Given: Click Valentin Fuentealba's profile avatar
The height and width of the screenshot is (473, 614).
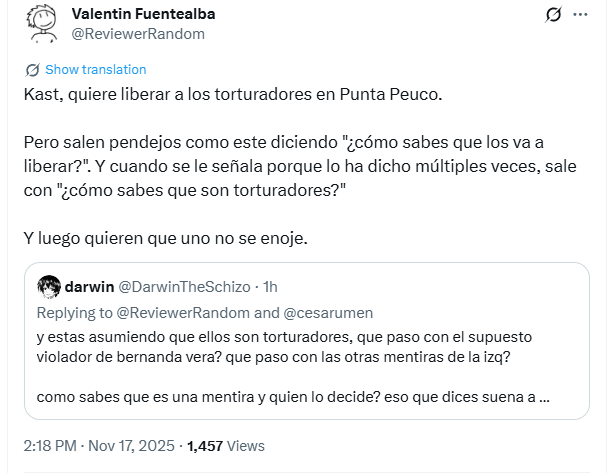Looking at the screenshot, I should click(41, 24).
